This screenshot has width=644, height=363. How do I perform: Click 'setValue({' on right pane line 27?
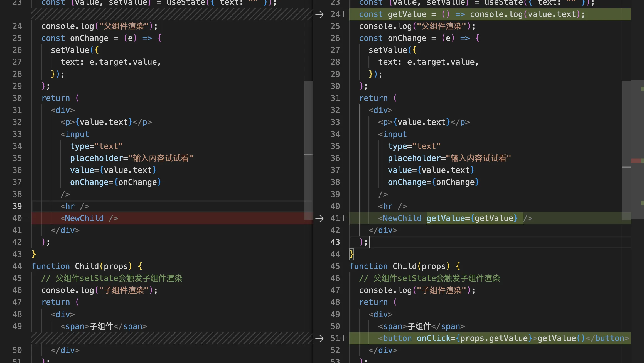[x=393, y=50]
